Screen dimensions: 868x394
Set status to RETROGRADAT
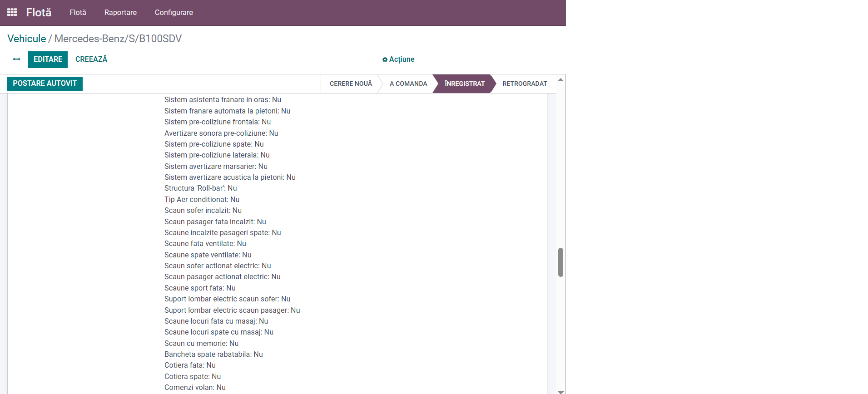pos(525,84)
